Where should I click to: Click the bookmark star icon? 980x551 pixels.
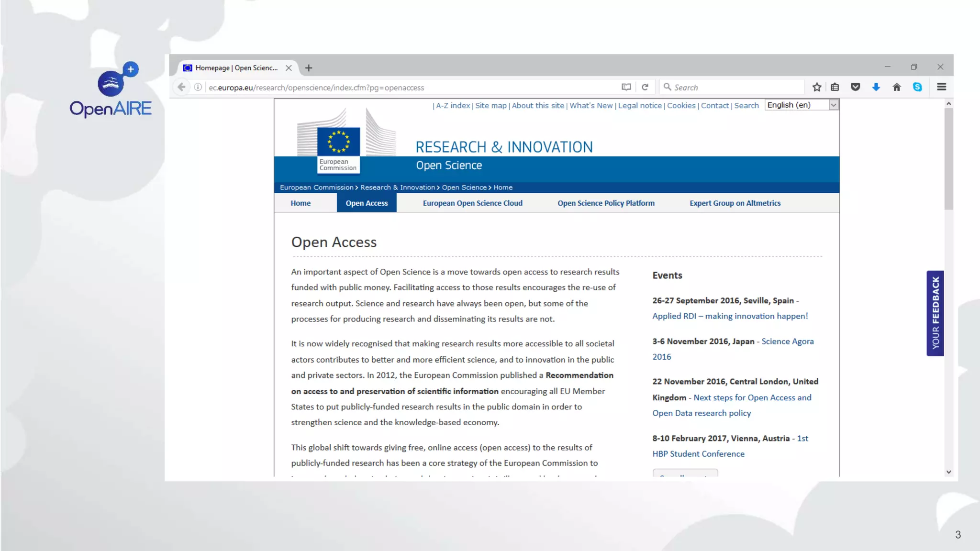coord(817,87)
